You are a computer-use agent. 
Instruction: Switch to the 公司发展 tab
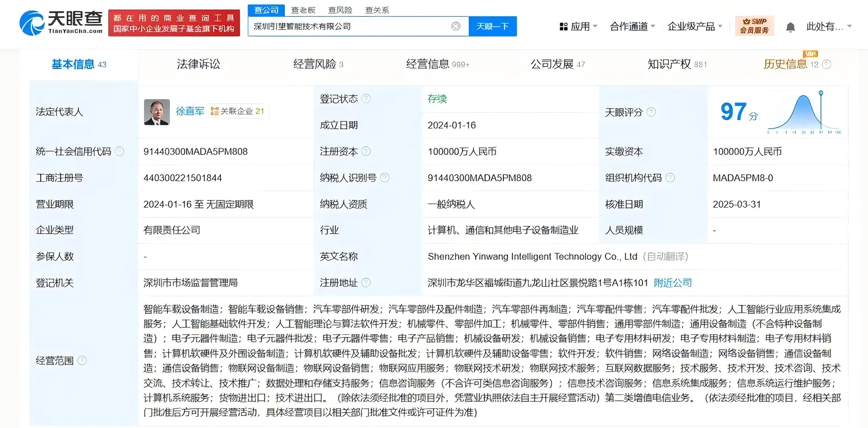coord(558,64)
